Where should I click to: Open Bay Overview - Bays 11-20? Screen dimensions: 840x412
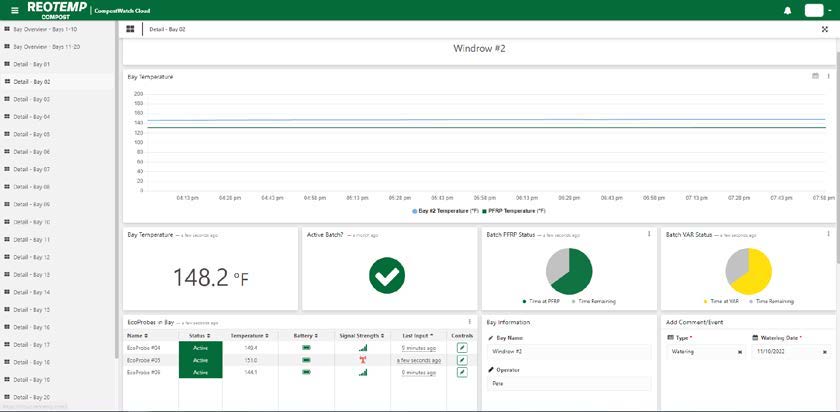47,47
